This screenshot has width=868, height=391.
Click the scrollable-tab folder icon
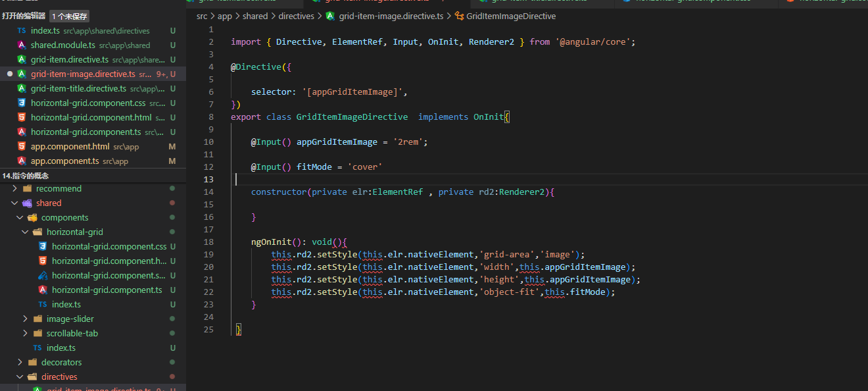tap(37, 334)
